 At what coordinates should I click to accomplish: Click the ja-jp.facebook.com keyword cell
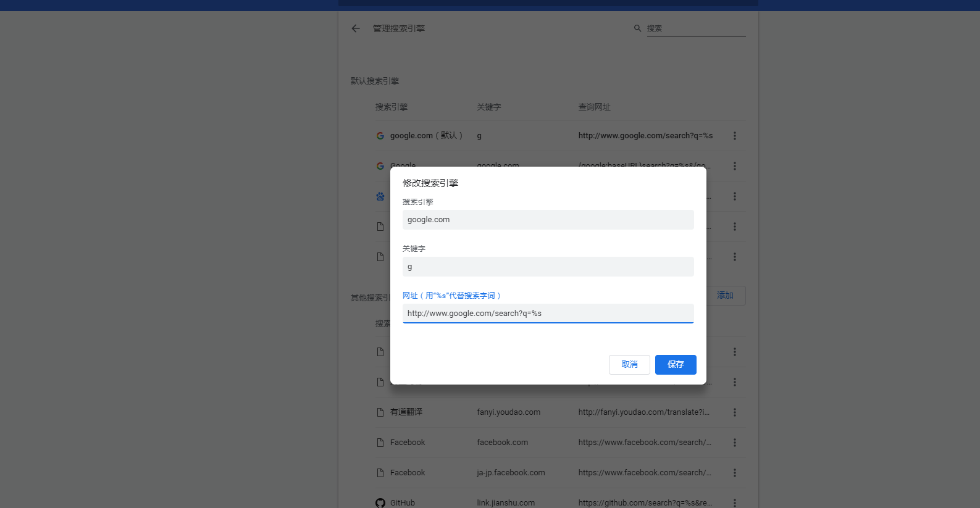click(511, 473)
